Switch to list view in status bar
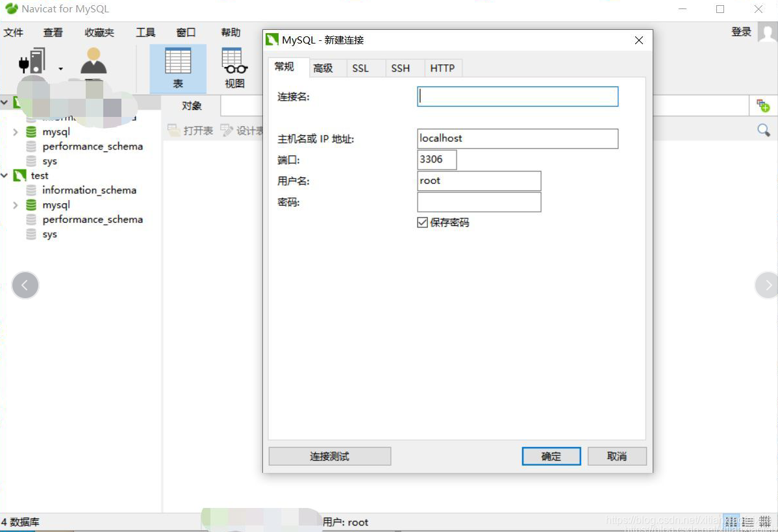This screenshot has height=532, width=778. (x=731, y=522)
